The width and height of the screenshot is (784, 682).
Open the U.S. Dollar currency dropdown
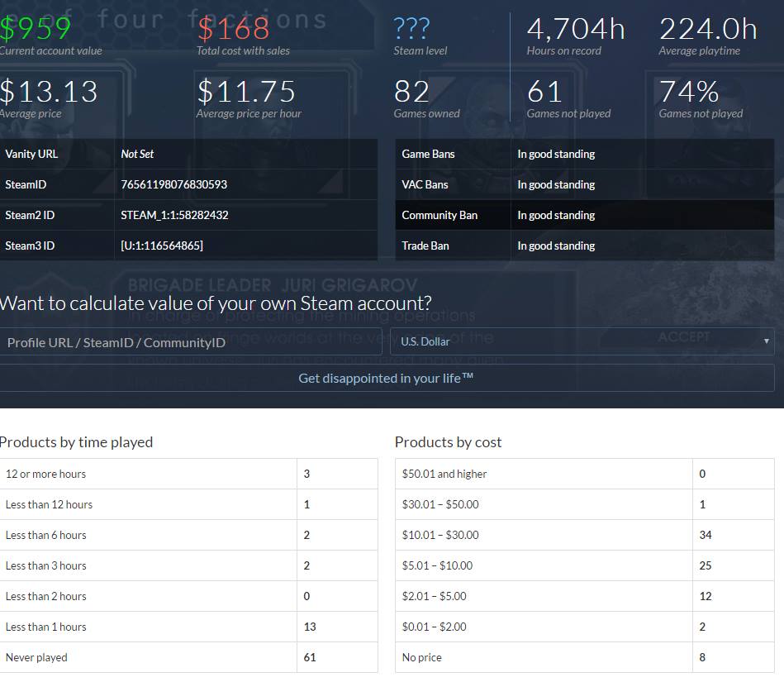coord(582,341)
